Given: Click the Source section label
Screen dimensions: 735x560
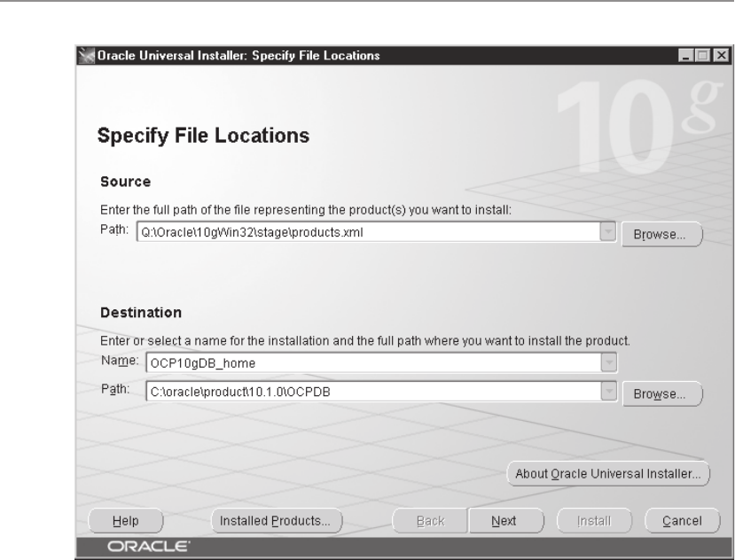Looking at the screenshot, I should pyautogui.click(x=126, y=182).
